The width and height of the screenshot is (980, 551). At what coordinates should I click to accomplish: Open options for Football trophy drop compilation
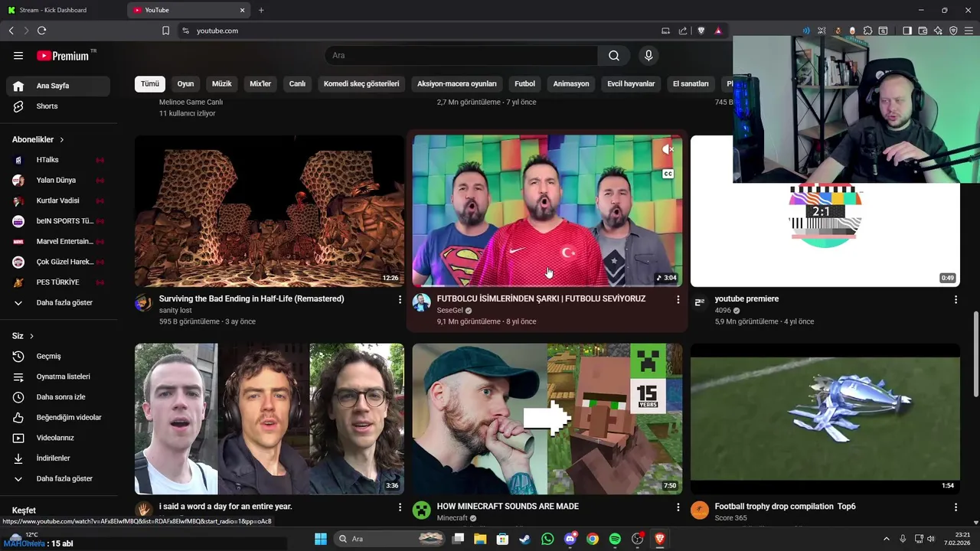coord(955,507)
